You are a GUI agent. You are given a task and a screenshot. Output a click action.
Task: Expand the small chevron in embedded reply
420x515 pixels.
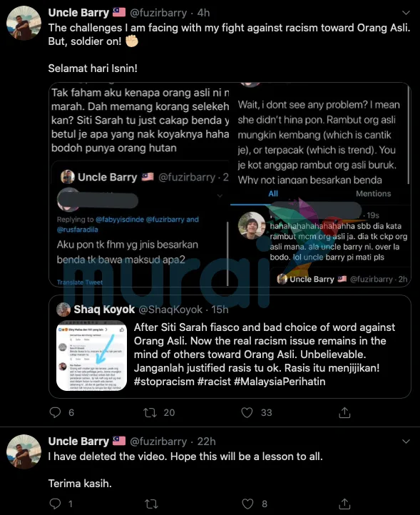[x=220, y=195]
